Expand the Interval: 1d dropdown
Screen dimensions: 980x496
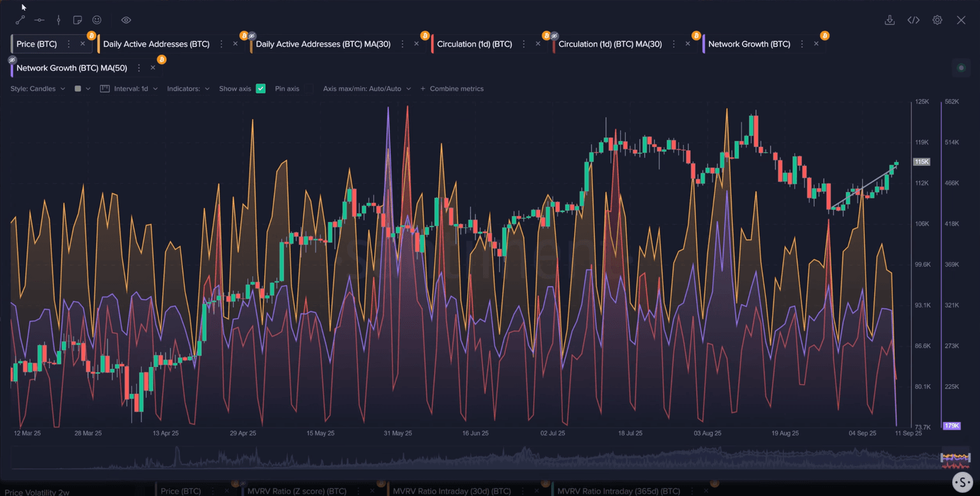(135, 89)
